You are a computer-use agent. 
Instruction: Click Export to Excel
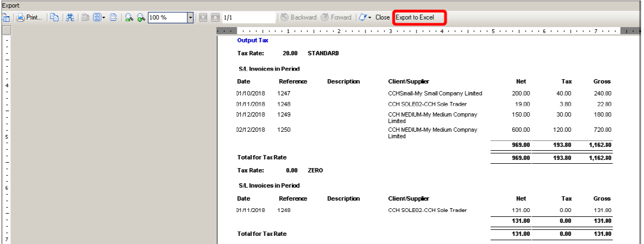pyautogui.click(x=415, y=18)
